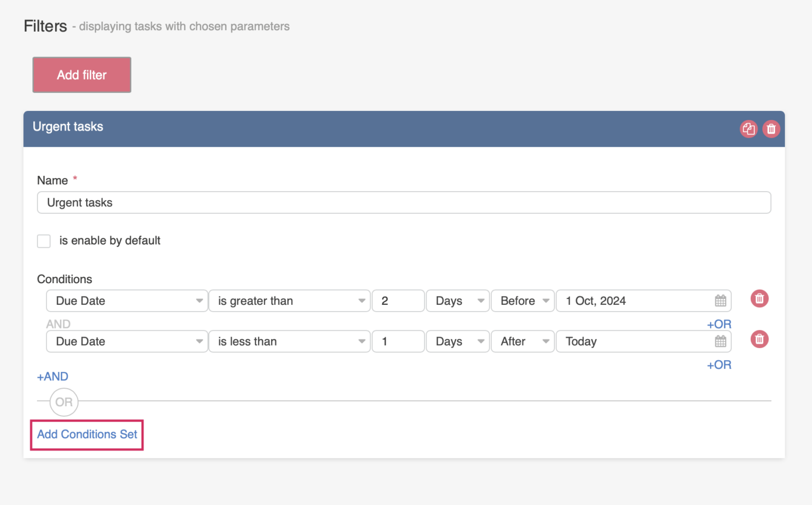
Task: Remove the second Due Date condition with trash icon
Action: point(759,339)
